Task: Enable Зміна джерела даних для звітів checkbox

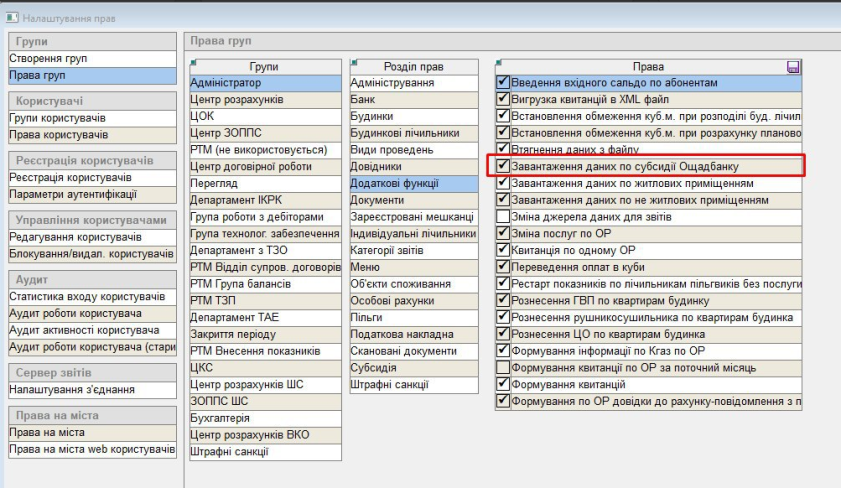Action: [503, 217]
